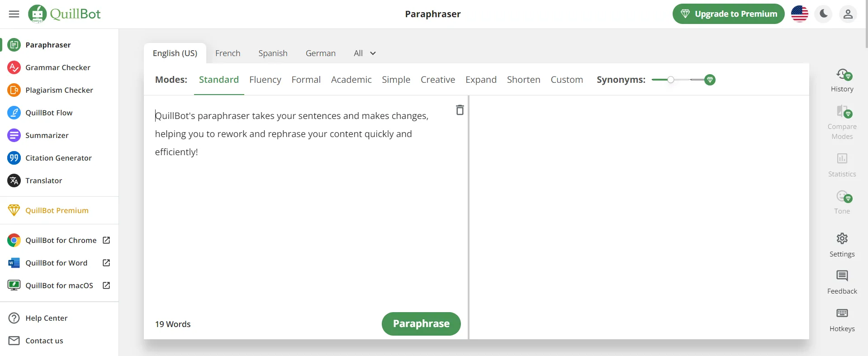Toggle dark mode with moon icon
This screenshot has width=868, height=356.
(823, 14)
